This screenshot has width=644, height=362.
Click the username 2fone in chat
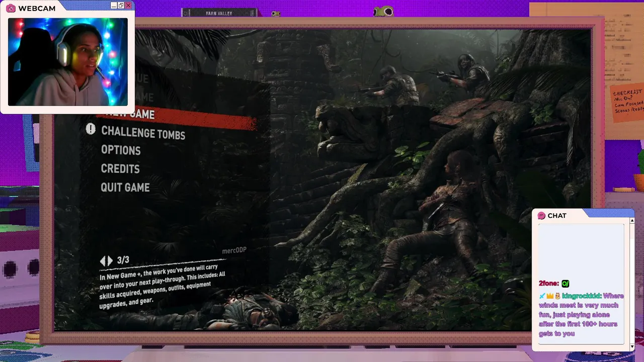pos(548,284)
